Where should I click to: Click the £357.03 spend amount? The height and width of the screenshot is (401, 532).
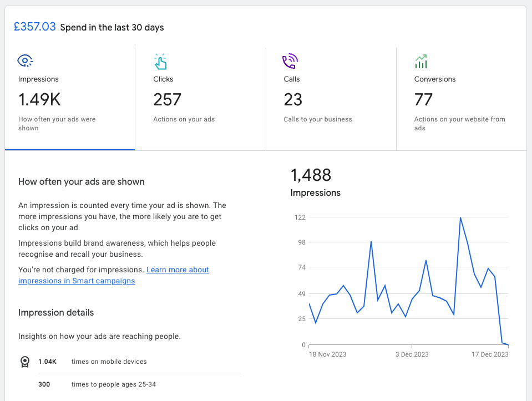tap(34, 27)
